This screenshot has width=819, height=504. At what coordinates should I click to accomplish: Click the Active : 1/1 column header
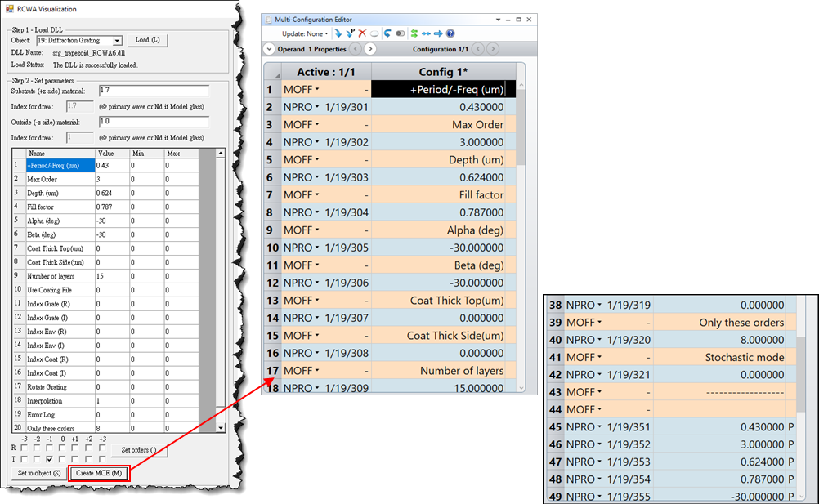[x=327, y=71]
